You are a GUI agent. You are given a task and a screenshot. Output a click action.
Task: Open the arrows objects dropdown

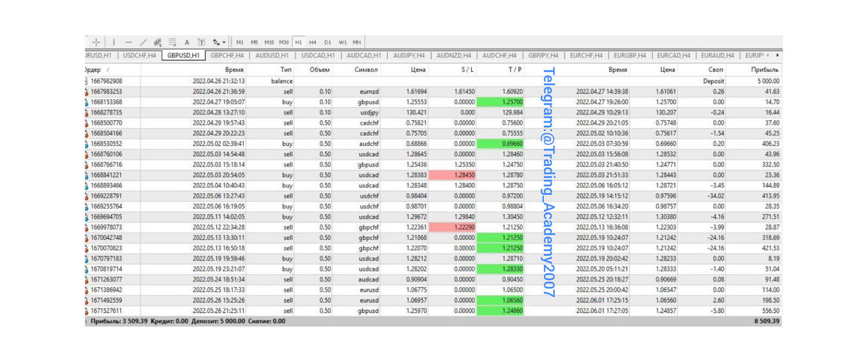point(220,42)
